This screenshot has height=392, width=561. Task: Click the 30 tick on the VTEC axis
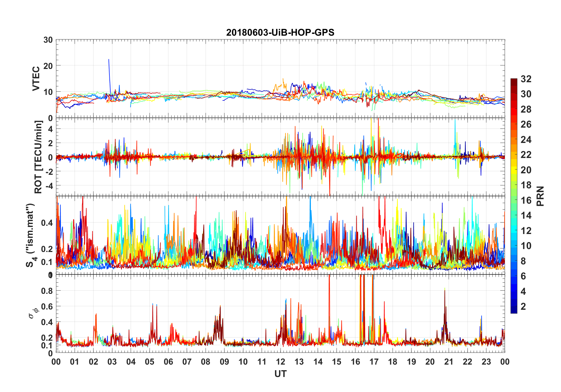pyautogui.click(x=48, y=40)
